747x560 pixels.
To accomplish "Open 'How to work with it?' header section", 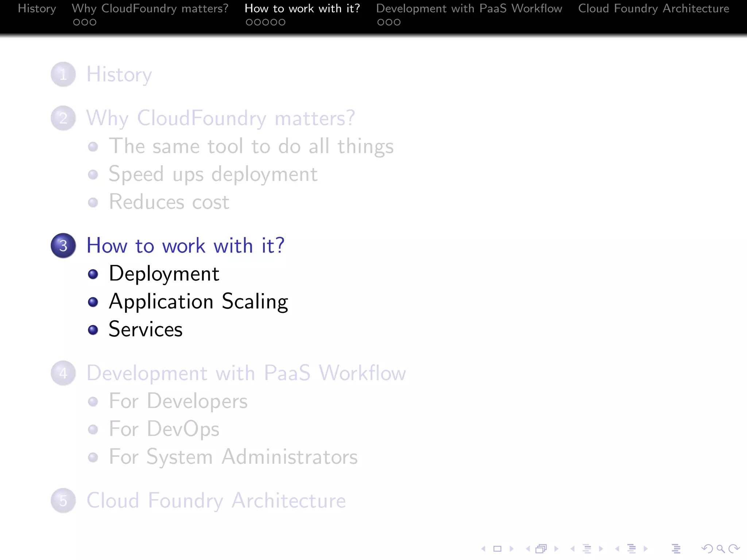I will [302, 8].
